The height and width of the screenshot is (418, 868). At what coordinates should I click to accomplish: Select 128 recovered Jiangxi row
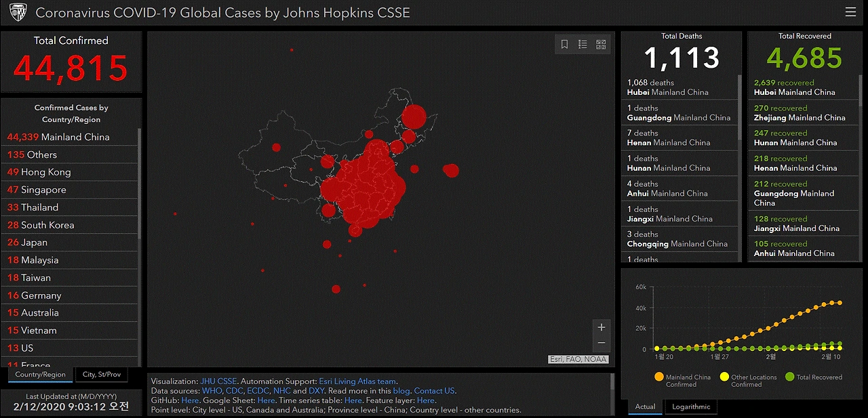[804, 224]
